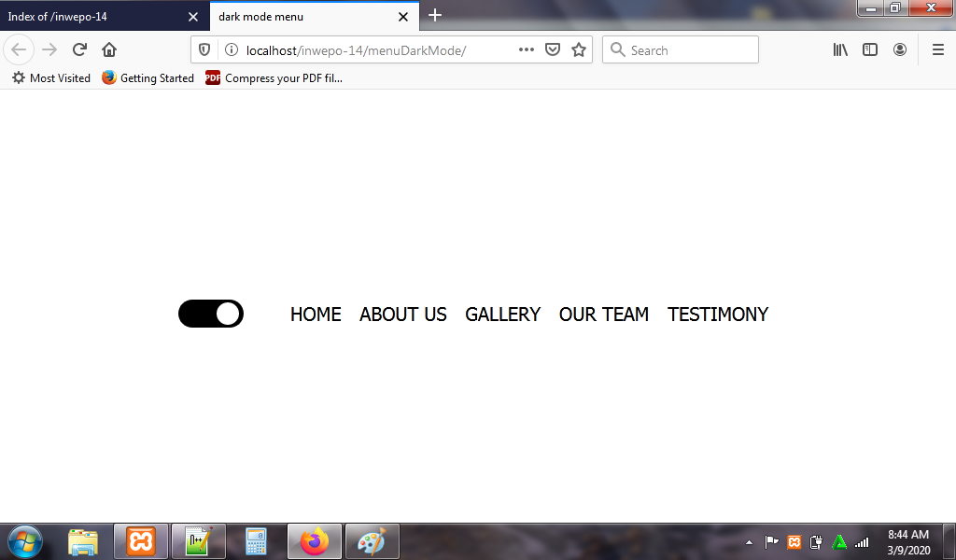This screenshot has width=956, height=560.
Task: Reload the current page
Action: (79, 49)
